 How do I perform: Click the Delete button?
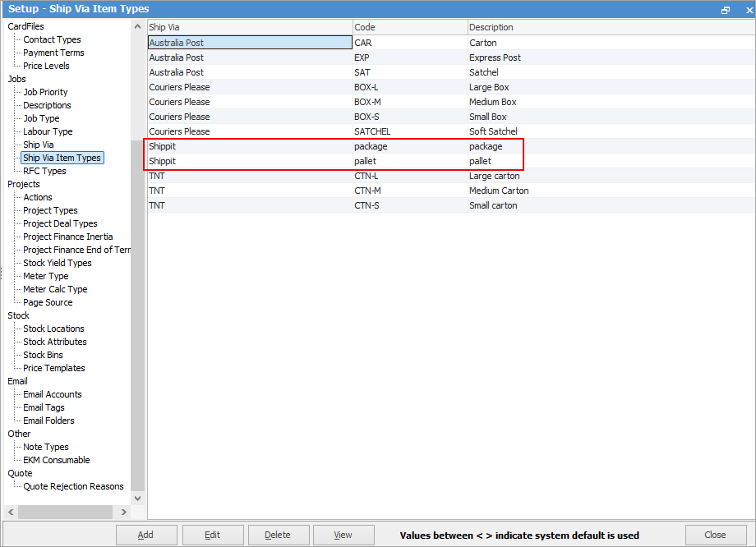(279, 535)
